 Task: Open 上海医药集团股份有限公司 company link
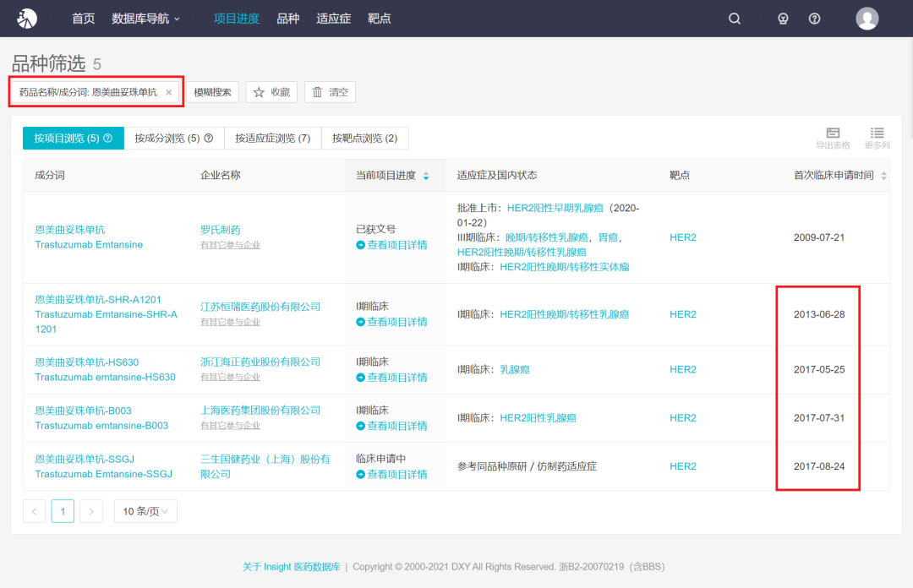[260, 411]
